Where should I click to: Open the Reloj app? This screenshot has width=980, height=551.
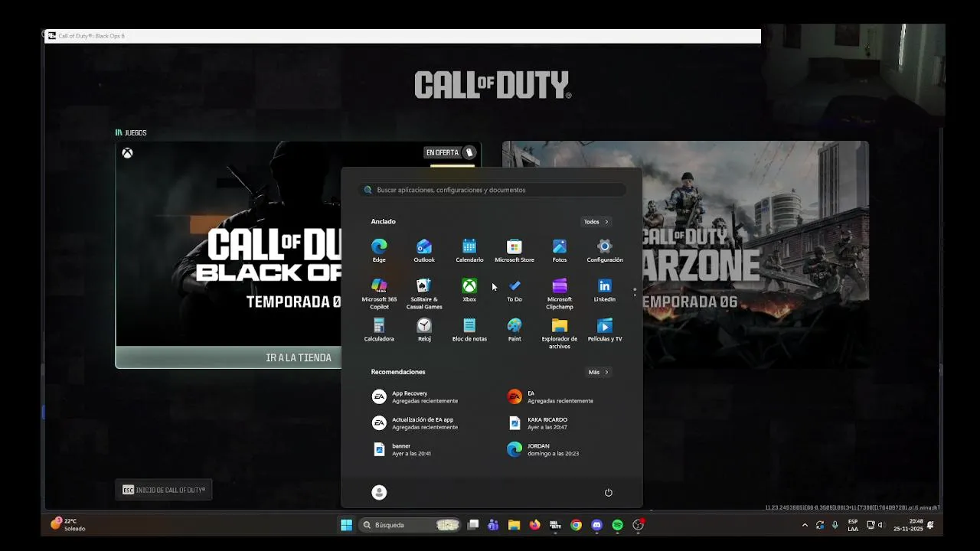[x=424, y=330]
